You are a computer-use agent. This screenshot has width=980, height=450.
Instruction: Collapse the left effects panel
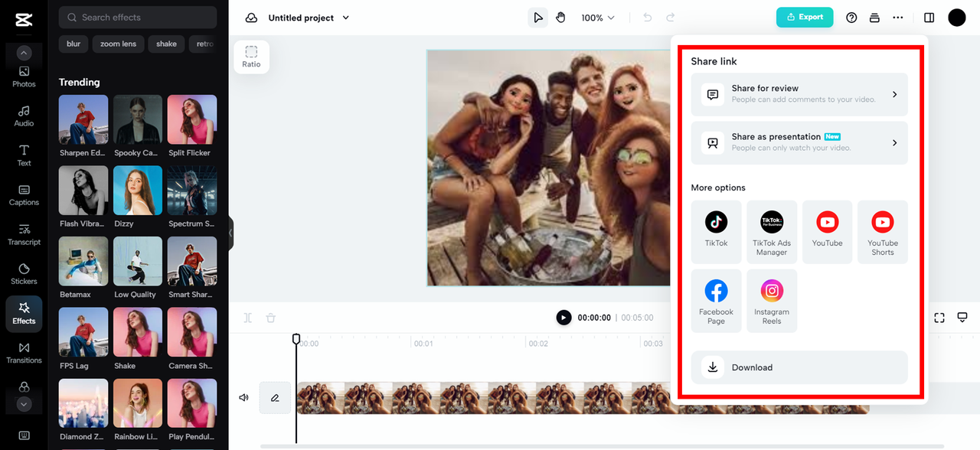230,233
